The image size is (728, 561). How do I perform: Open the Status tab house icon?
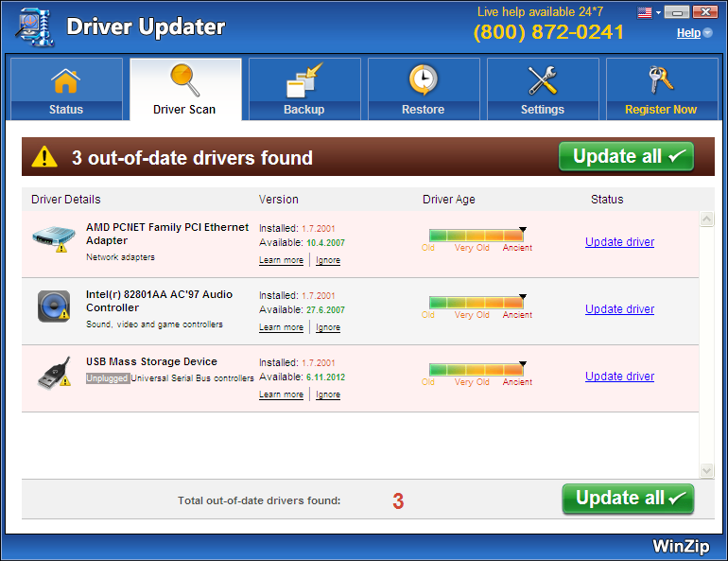[x=65, y=80]
